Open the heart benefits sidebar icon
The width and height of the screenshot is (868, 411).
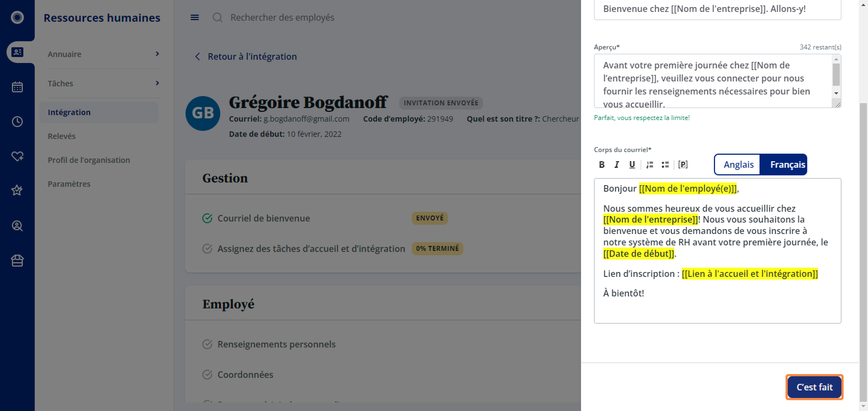pos(17,156)
